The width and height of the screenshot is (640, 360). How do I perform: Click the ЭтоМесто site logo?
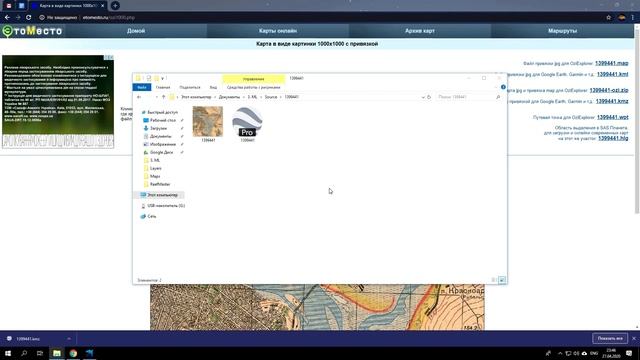click(32, 31)
